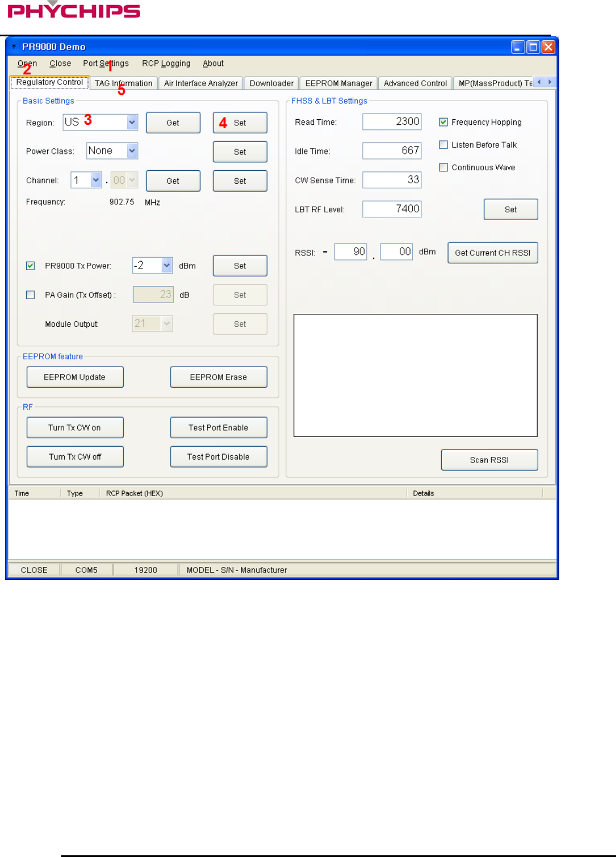
Task: Enable Continuous Wave option
Action: [444, 167]
